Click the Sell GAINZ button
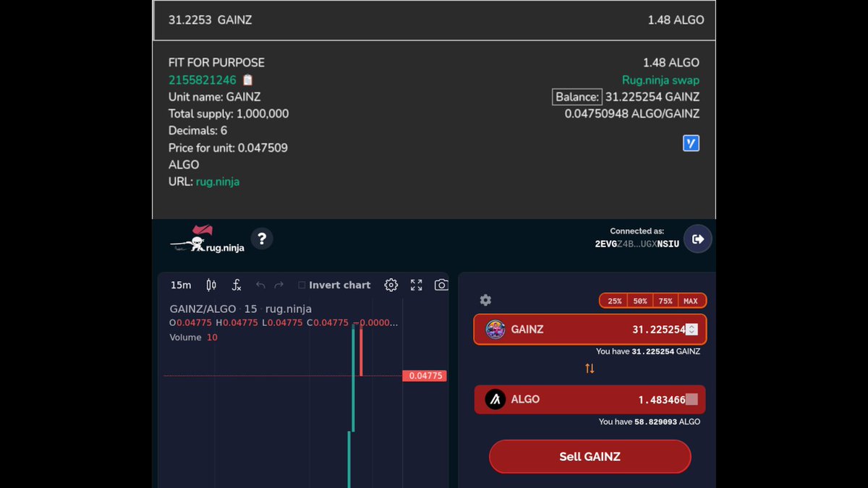Image resolution: width=868 pixels, height=488 pixels. pos(590,457)
